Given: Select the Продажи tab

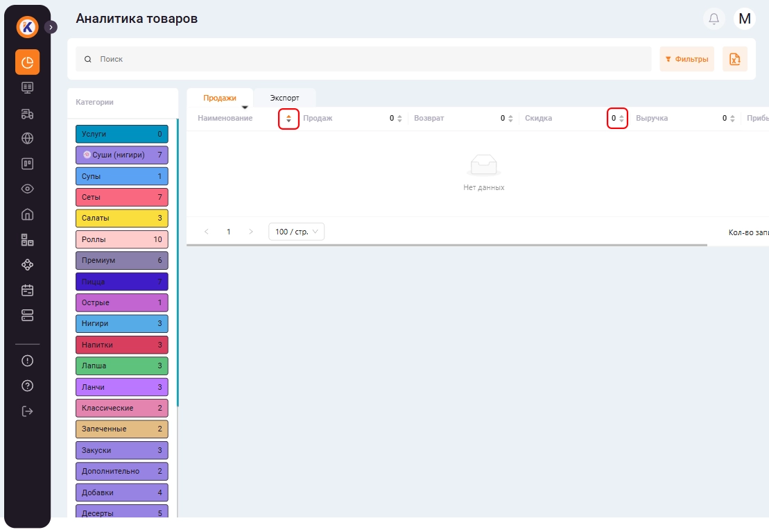Looking at the screenshot, I should pos(220,98).
